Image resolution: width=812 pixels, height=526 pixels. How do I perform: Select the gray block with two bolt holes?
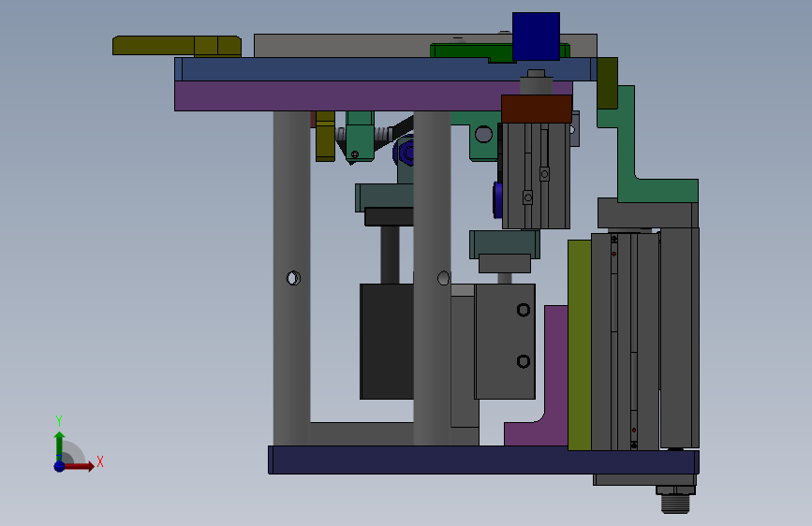505,342
